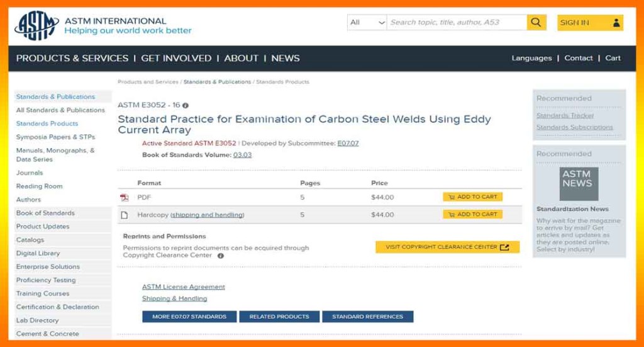Viewport: 644px width, 347px height.
Task: Click Products and Services breadcrumb
Action: (148, 82)
